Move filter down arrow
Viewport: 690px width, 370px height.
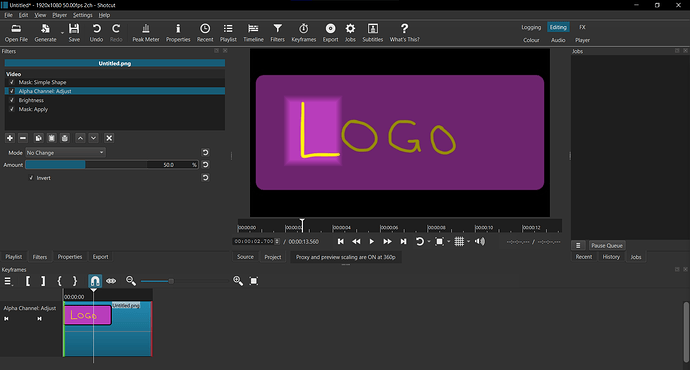coord(93,138)
